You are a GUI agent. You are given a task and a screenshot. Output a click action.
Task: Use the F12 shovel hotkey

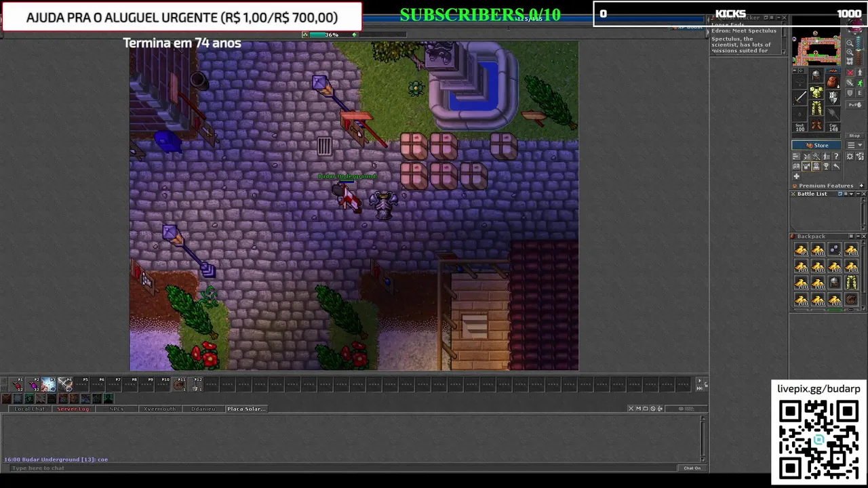[x=196, y=384]
